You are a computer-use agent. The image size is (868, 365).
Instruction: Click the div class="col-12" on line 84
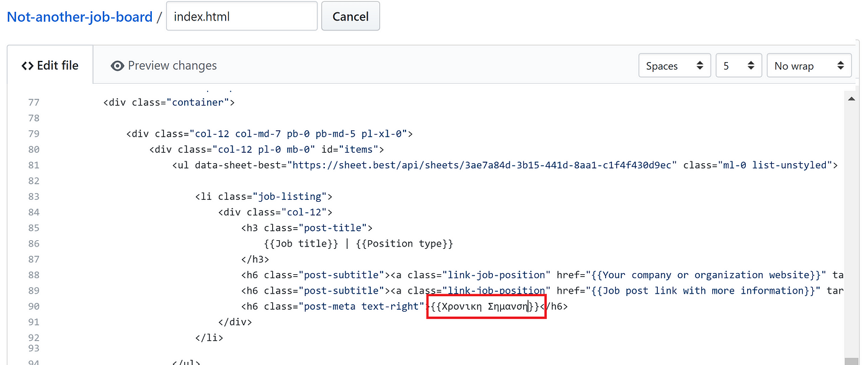coord(276,212)
